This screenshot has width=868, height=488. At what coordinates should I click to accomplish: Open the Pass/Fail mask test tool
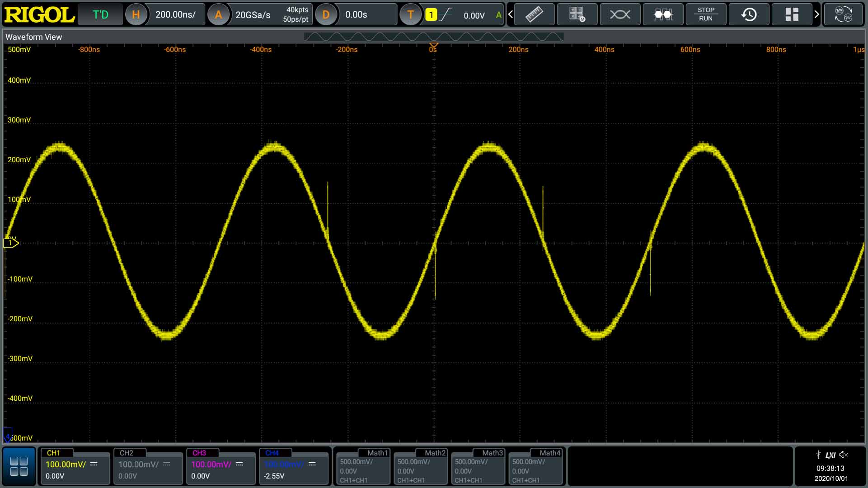pos(662,14)
